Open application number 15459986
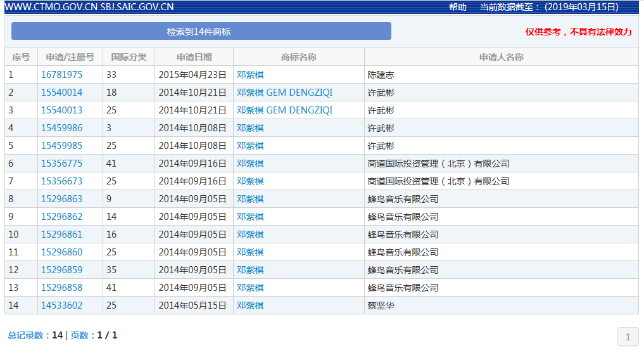This screenshot has width=644, height=360. pyautogui.click(x=61, y=128)
